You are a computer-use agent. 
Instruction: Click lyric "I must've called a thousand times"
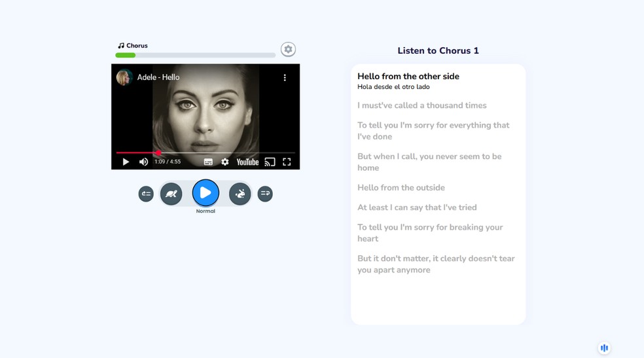click(421, 105)
